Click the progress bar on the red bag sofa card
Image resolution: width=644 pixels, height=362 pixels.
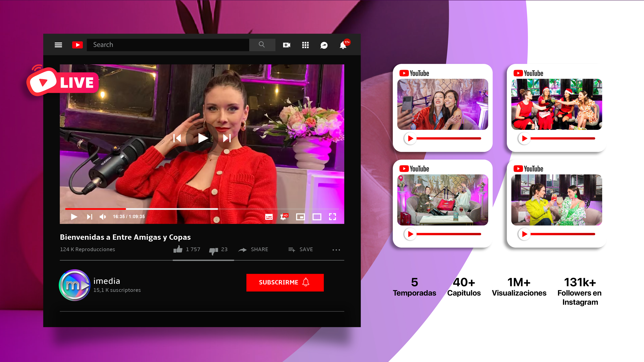coord(449,234)
